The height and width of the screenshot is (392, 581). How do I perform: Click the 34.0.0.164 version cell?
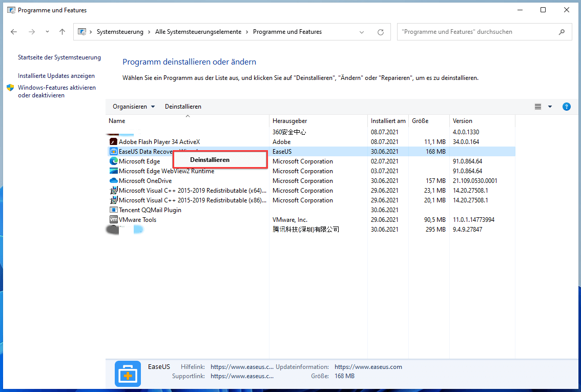[466, 142]
